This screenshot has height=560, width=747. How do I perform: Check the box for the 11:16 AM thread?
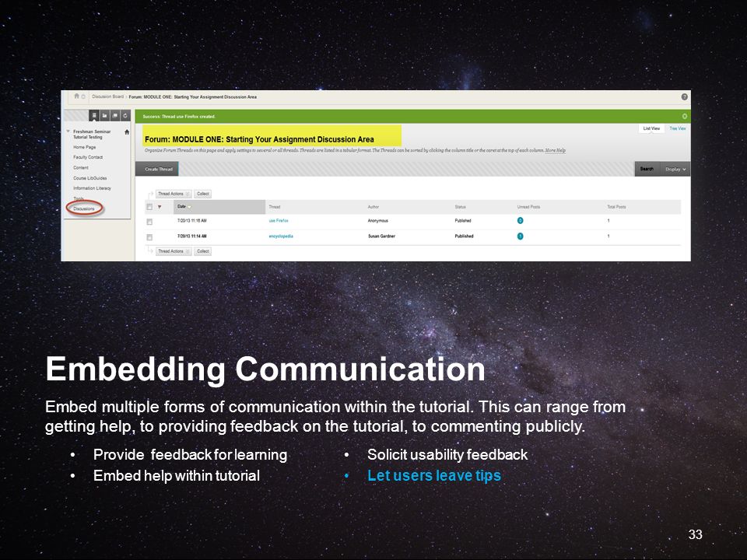tap(149, 222)
